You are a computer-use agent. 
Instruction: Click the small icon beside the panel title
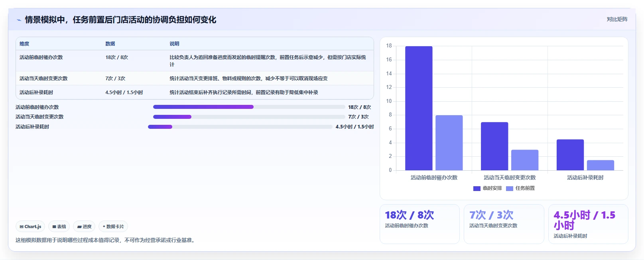(19, 20)
